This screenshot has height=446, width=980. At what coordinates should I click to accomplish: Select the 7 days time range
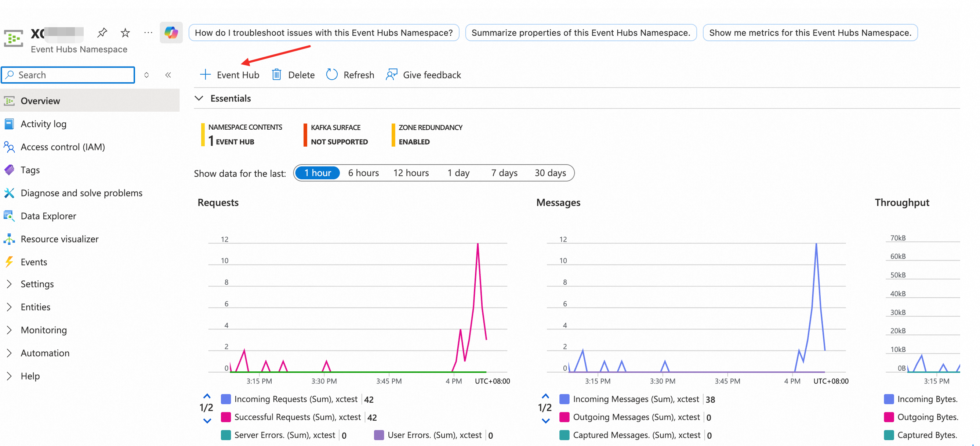(x=504, y=173)
